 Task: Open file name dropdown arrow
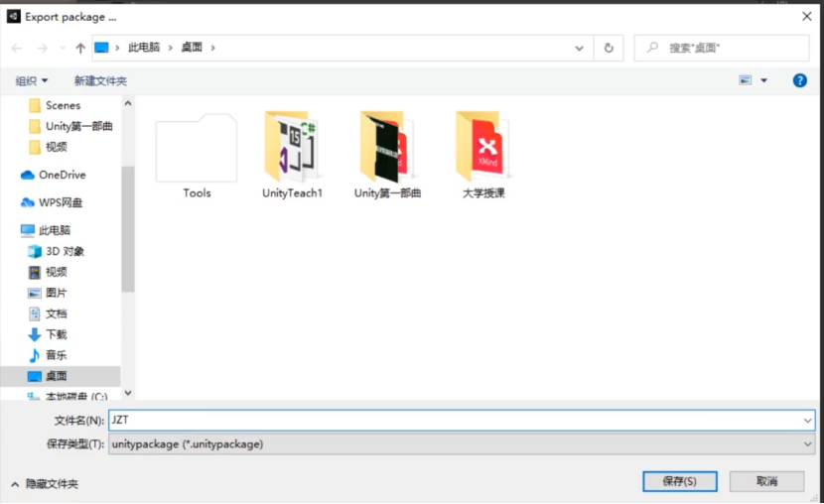807,421
